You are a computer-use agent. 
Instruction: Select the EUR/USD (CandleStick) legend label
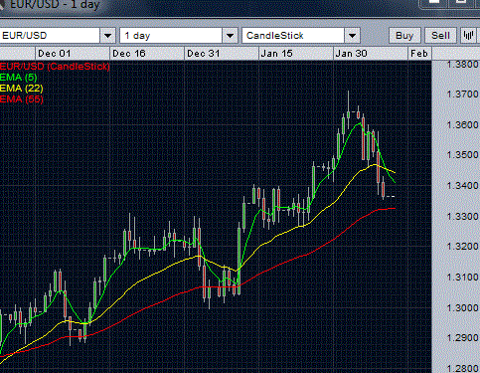pyautogui.click(x=55, y=66)
